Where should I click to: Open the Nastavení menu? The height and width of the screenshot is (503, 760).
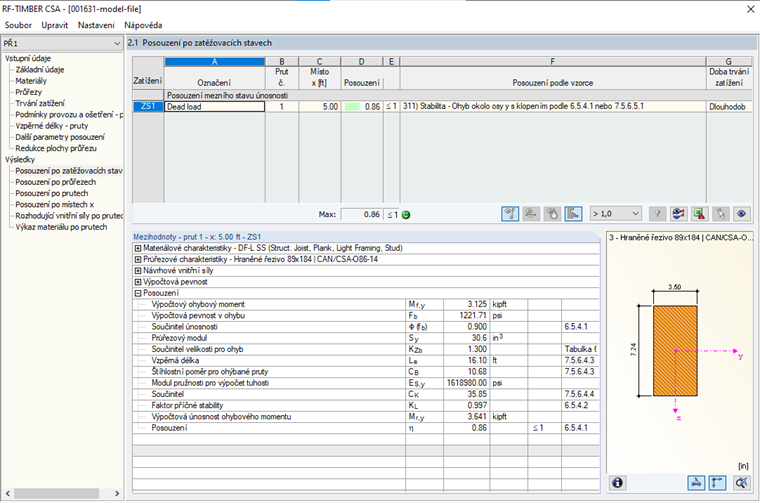point(96,25)
